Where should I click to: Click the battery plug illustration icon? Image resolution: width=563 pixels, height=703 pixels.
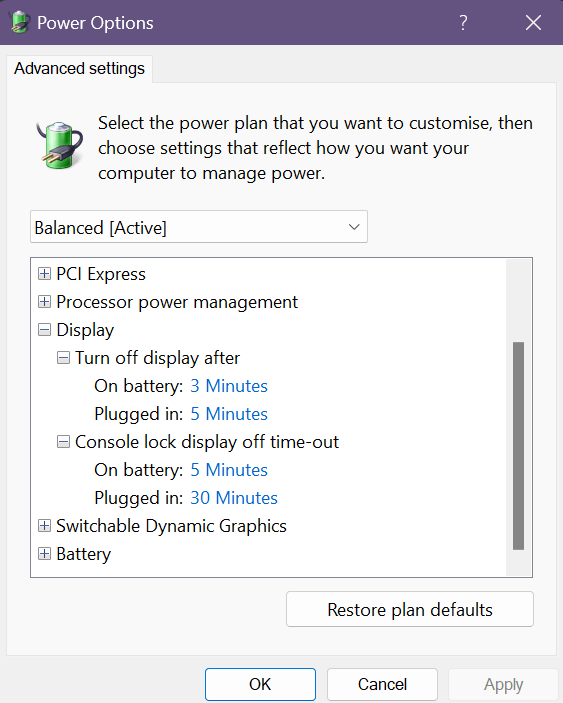[x=60, y=145]
